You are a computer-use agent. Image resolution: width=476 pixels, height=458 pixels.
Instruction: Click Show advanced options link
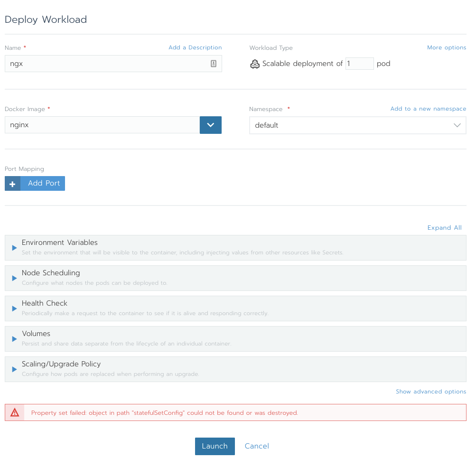[431, 392]
